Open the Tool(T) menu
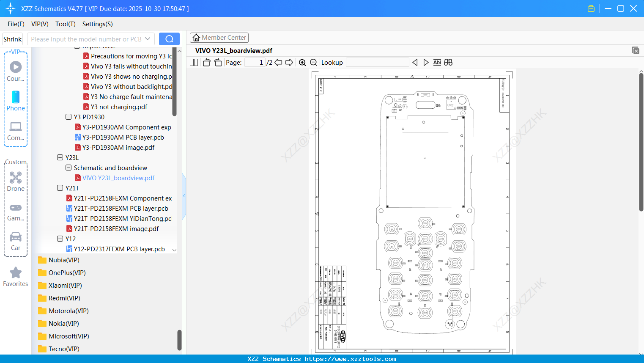Viewport: 644px width, 363px height. (x=65, y=24)
